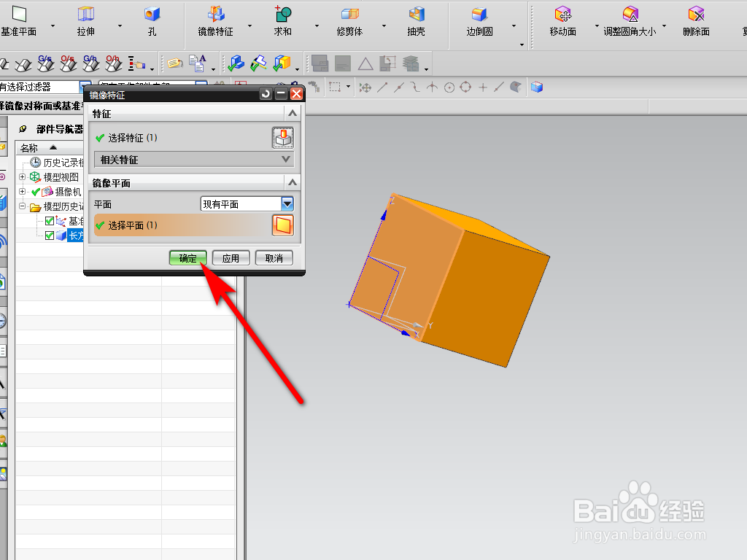Click the circle center snap point icon

pos(449,87)
